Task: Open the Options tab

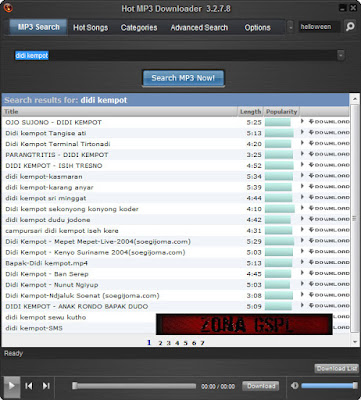Action: point(257,28)
